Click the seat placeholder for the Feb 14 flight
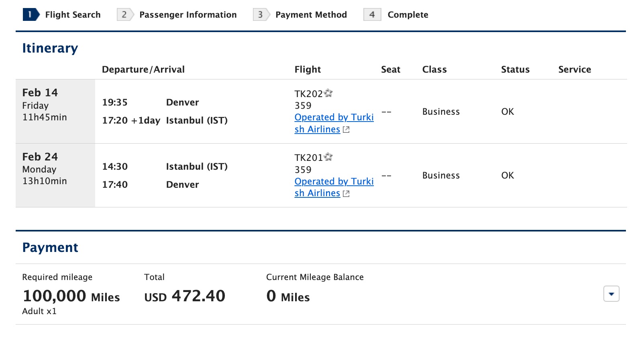Image resolution: width=644 pixels, height=341 pixels. pyautogui.click(x=386, y=112)
